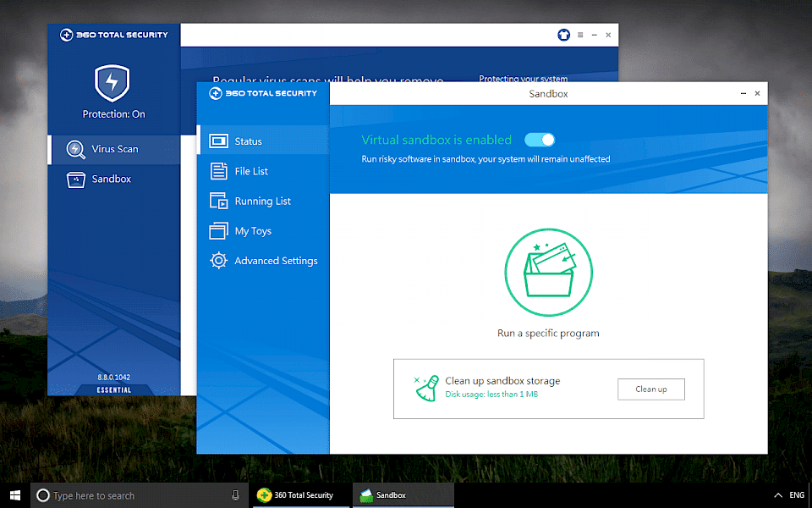Click the Cortana circle icon in taskbar

(43, 495)
